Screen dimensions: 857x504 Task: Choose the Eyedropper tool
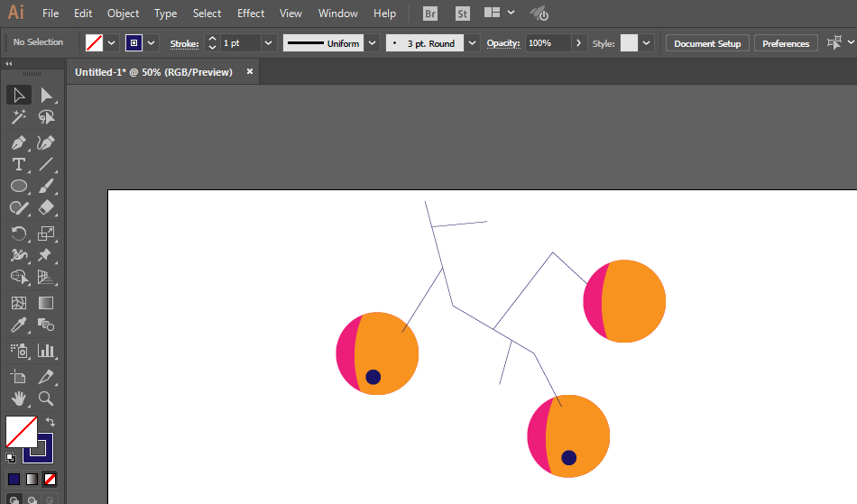(19, 325)
